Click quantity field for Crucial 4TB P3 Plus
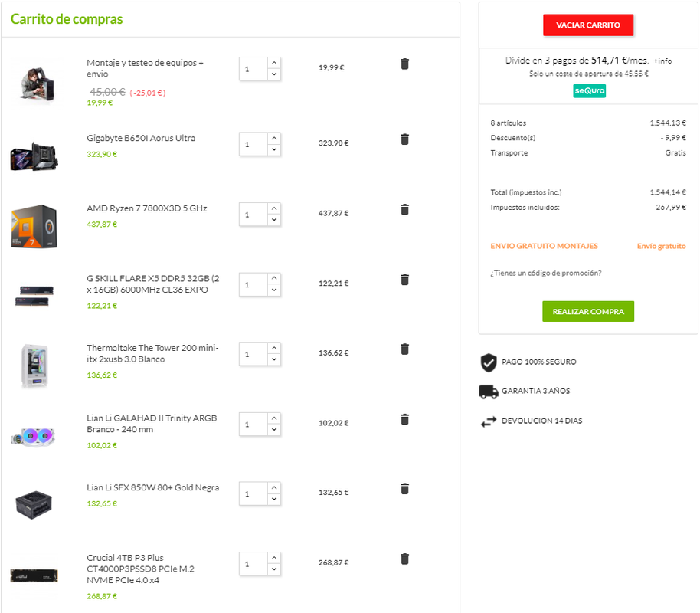Screen dimensions: 700x613 tap(254, 563)
